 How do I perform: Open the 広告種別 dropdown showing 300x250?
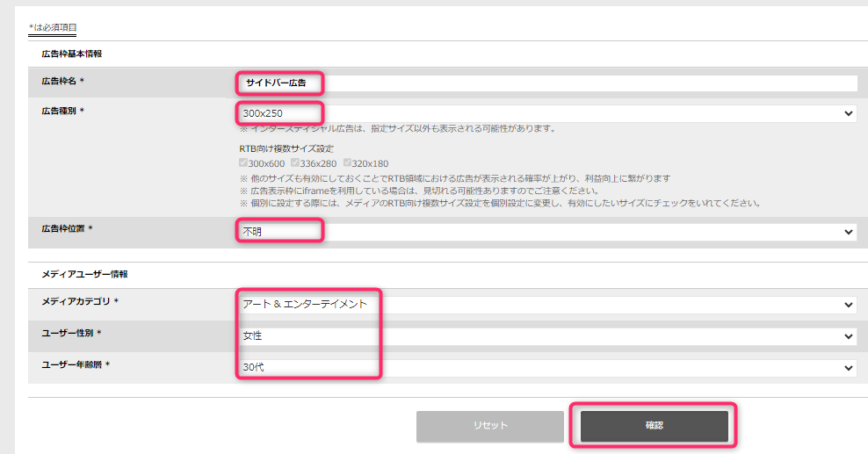tap(545, 113)
